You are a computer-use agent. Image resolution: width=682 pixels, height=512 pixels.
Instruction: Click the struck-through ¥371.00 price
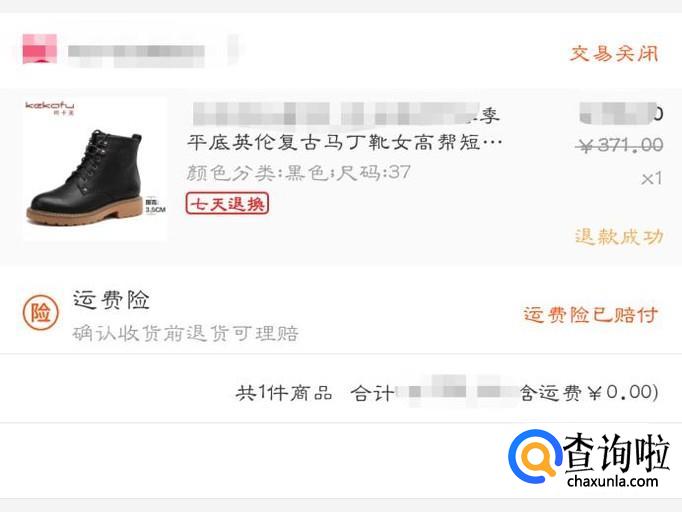tap(619, 145)
